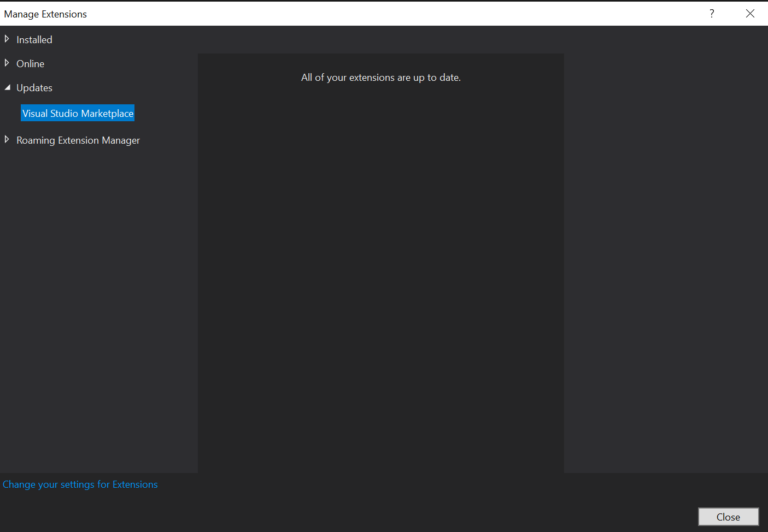Click the Updates category label
Image resolution: width=768 pixels, height=532 pixels.
[34, 87]
